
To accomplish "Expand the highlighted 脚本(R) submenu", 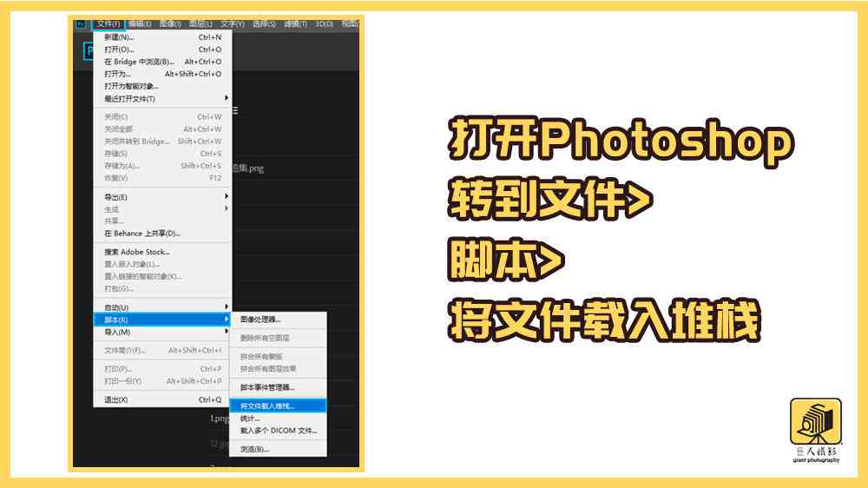I will click(x=163, y=320).
